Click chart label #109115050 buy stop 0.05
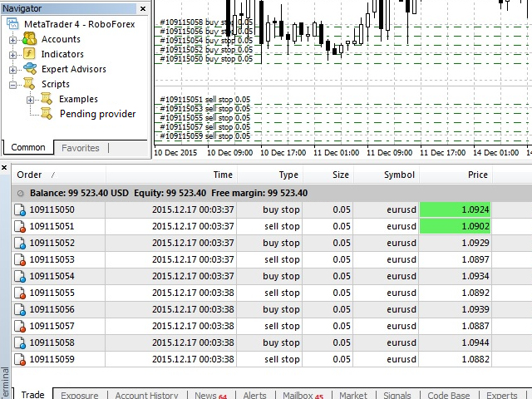Viewport: 532px width, 399px height. (x=206, y=59)
